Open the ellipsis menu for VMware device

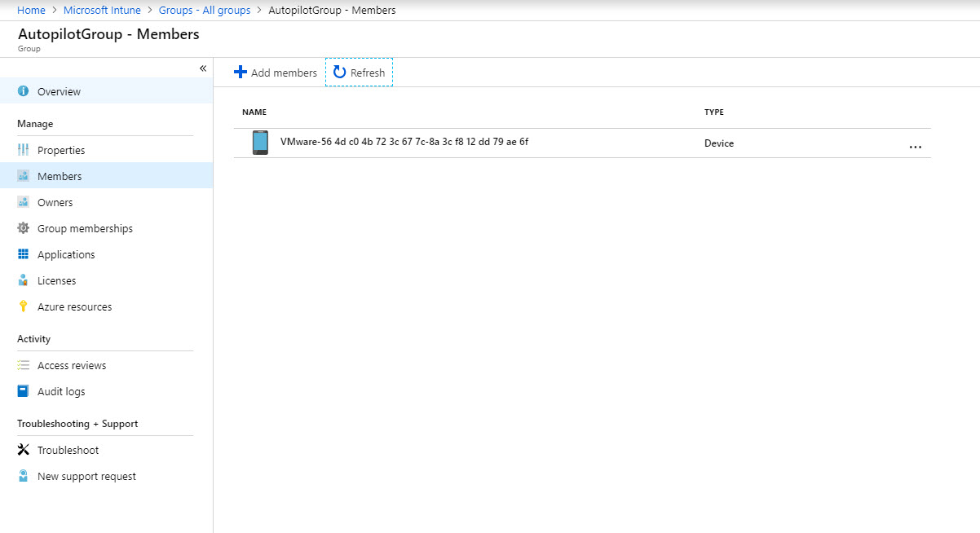[x=915, y=147]
